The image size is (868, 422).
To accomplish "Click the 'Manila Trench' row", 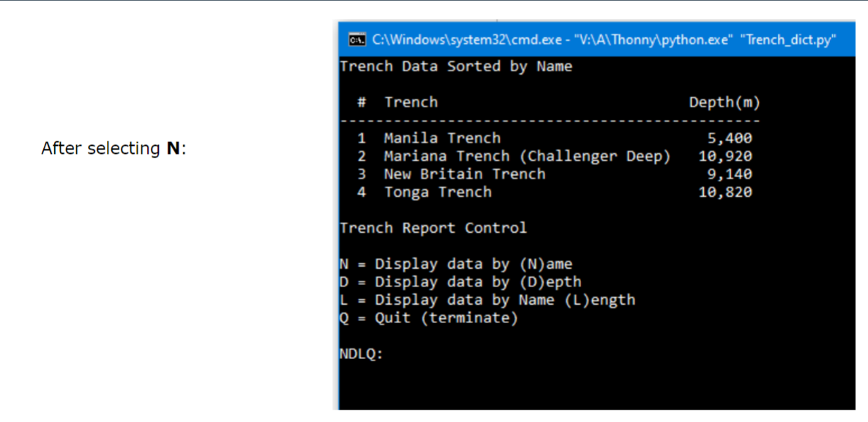I will click(442, 138).
